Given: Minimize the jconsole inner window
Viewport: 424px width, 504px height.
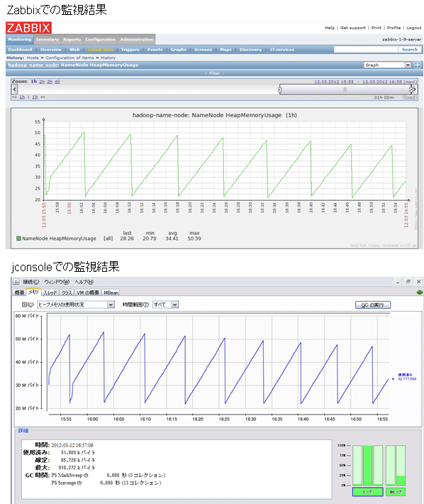Looking at the screenshot, I should point(398,282).
